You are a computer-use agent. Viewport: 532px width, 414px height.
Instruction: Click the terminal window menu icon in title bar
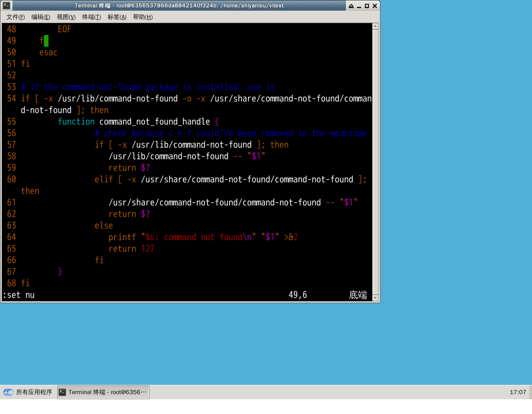click(x=6, y=6)
